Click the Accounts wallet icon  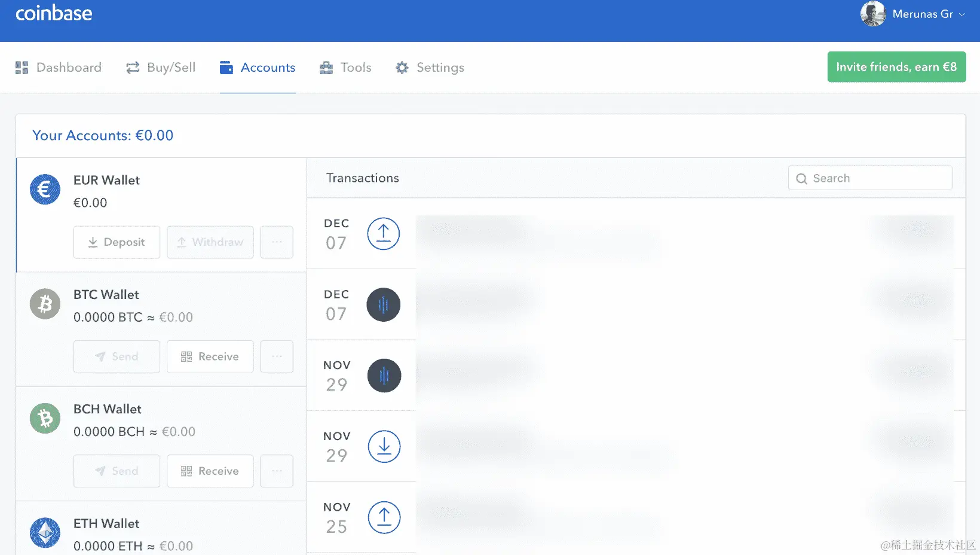click(x=226, y=68)
